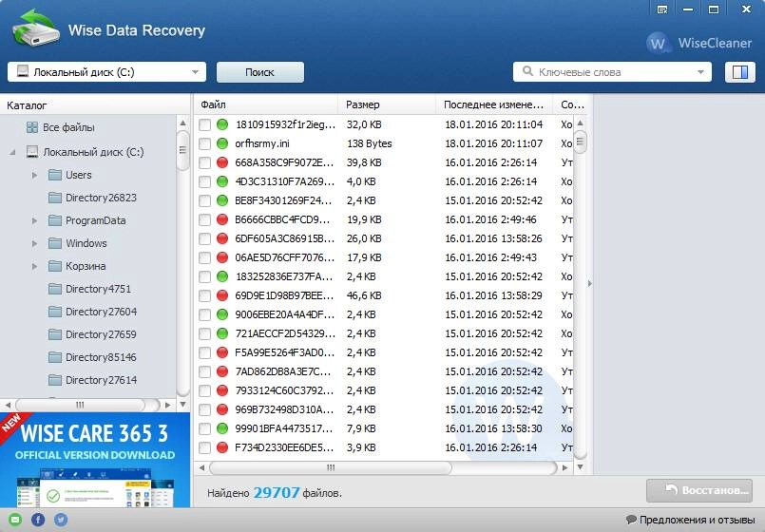Click the red status dot of 668A358C9F9072E
Viewport: 765px width, 532px height.
click(x=222, y=162)
